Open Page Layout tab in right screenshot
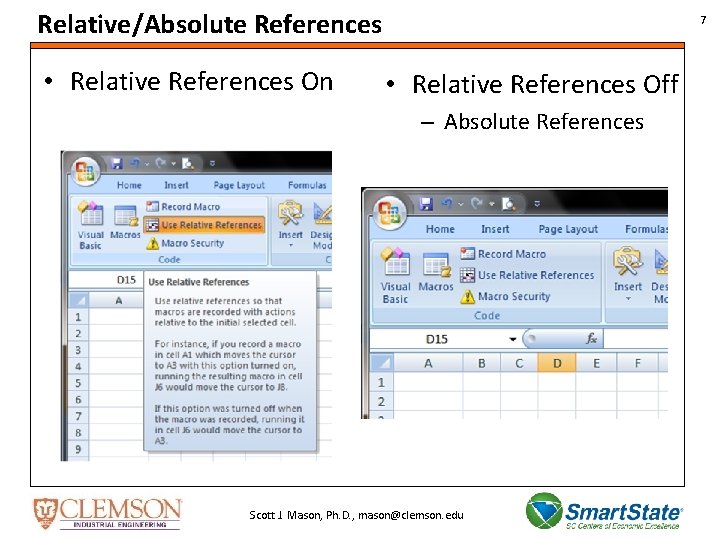This screenshot has height=540, width=720. point(568,229)
